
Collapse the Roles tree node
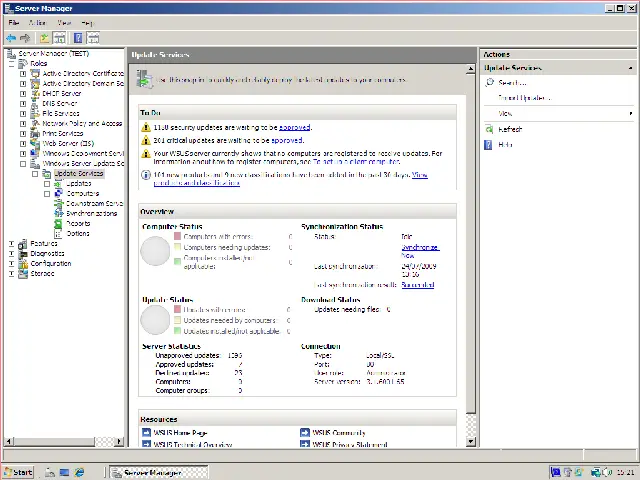(x=11, y=64)
